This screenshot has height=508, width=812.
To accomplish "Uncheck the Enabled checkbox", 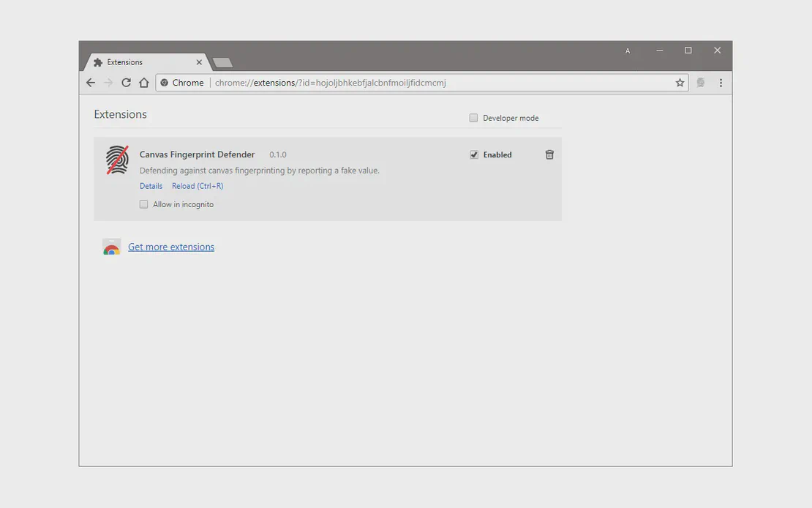I will [x=474, y=154].
